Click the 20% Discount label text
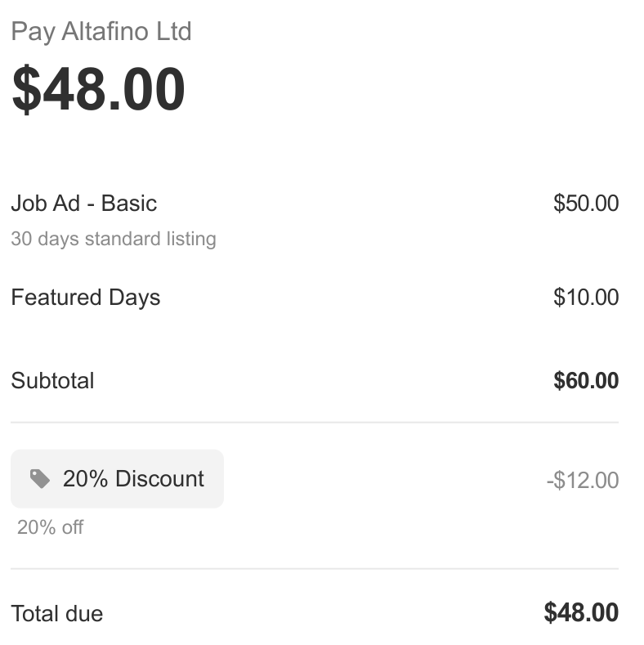This screenshot has height=645, width=644. (133, 479)
